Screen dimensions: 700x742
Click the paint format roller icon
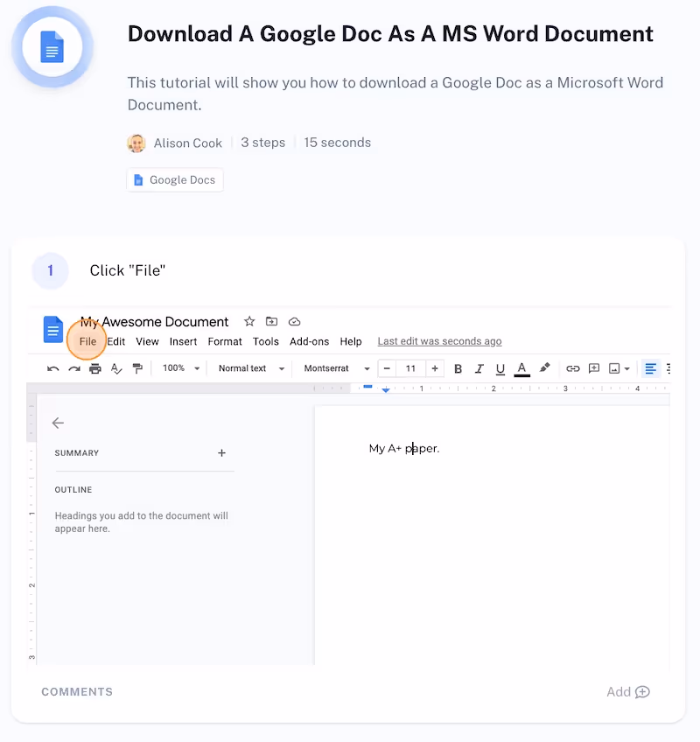pos(137,368)
